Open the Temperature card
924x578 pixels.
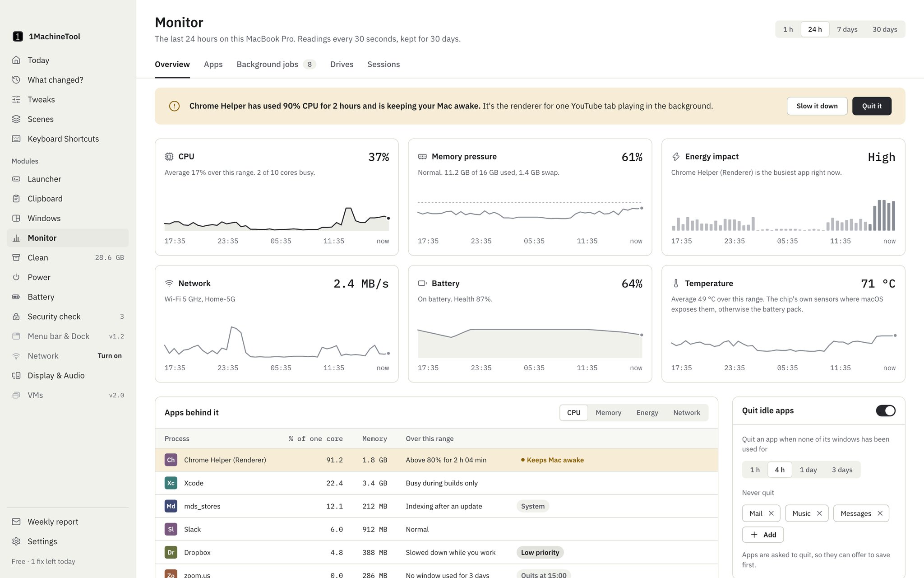click(783, 324)
